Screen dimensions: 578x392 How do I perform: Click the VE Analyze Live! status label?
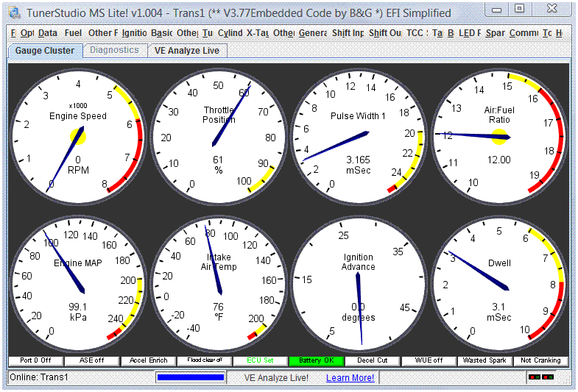tap(276, 377)
